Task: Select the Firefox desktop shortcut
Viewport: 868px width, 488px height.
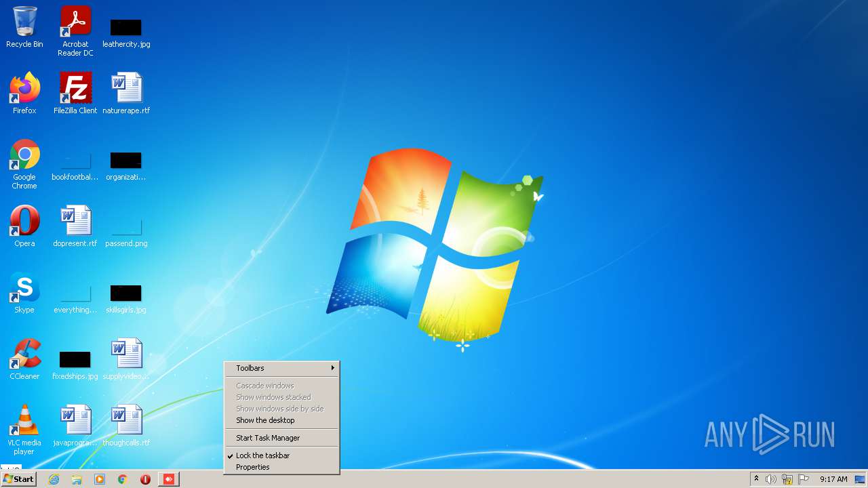Action: pyautogui.click(x=24, y=94)
